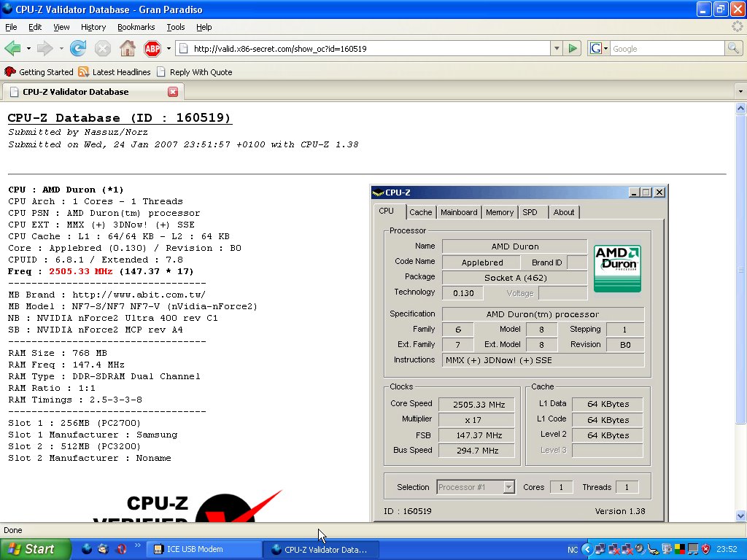Click the red ABP Adblock Plus icon

click(152, 48)
